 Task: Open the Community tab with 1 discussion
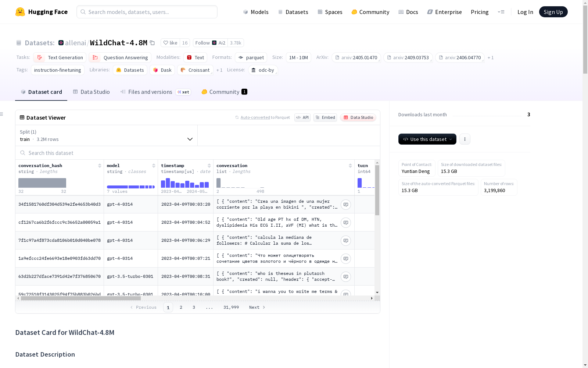tap(224, 92)
